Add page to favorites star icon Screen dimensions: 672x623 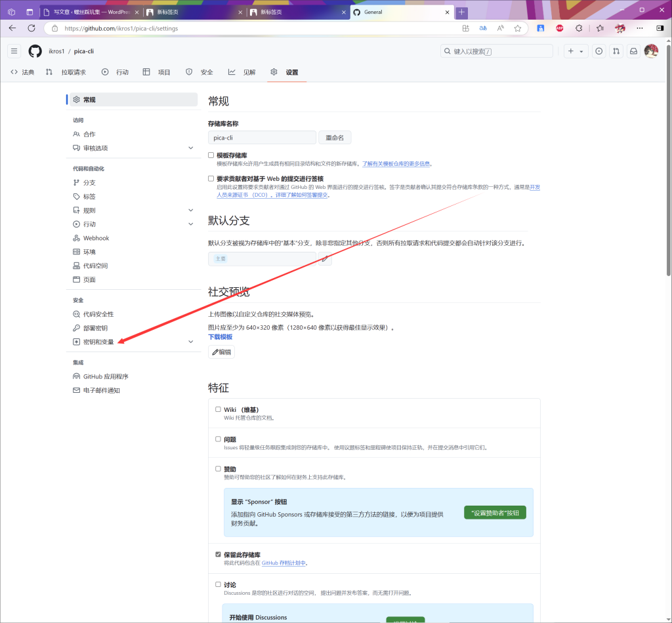point(518,28)
